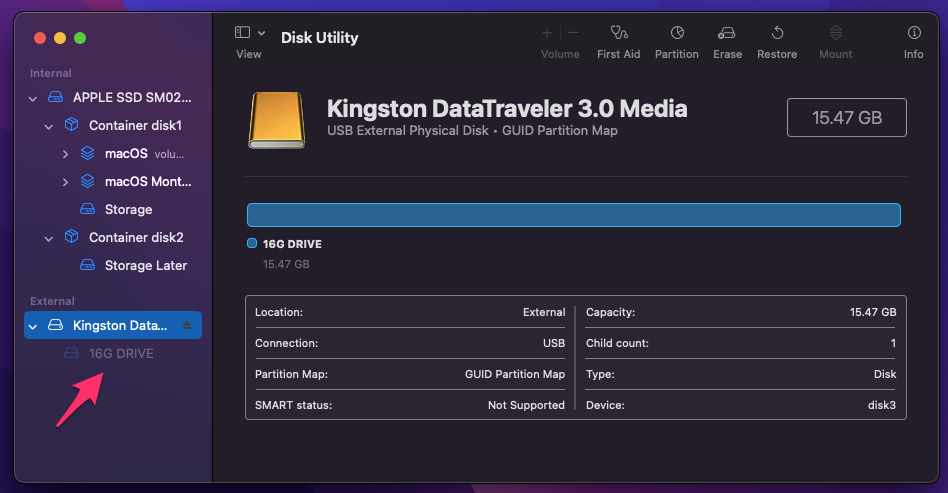Click the 15.47 GB capacity box
The height and width of the screenshot is (493, 948).
coord(846,117)
